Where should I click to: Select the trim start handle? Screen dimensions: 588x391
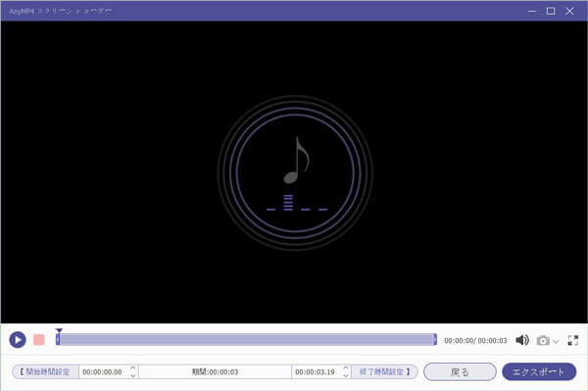coord(58,340)
